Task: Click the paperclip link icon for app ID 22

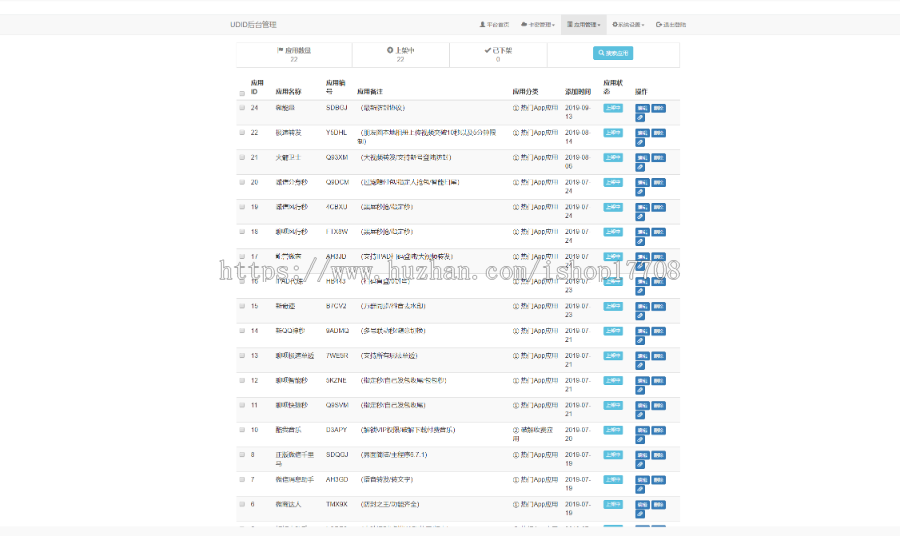Action: pos(640,142)
